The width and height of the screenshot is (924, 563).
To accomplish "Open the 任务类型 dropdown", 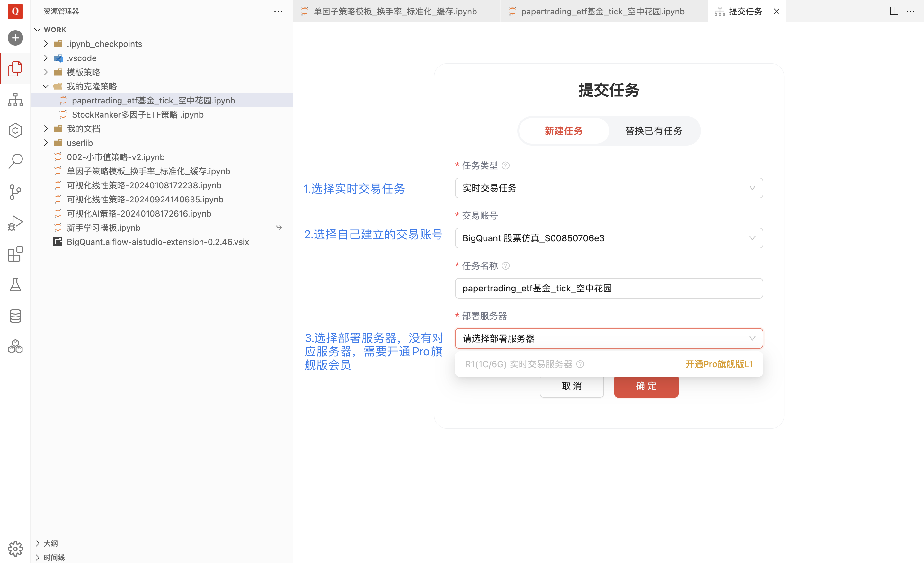I will tap(609, 188).
